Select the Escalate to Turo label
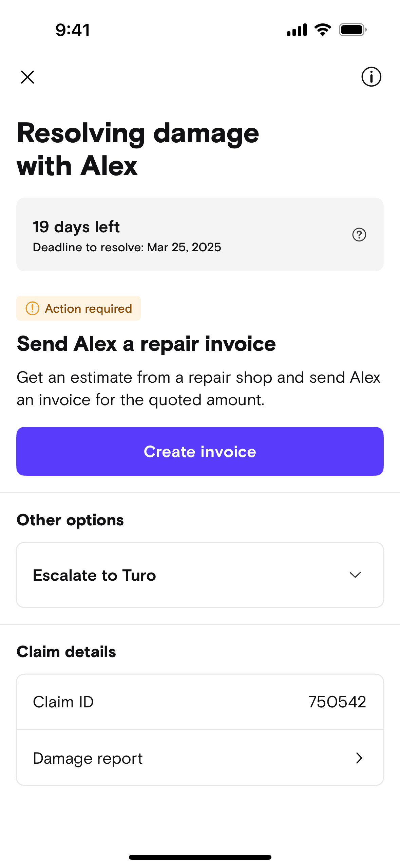 (x=94, y=575)
